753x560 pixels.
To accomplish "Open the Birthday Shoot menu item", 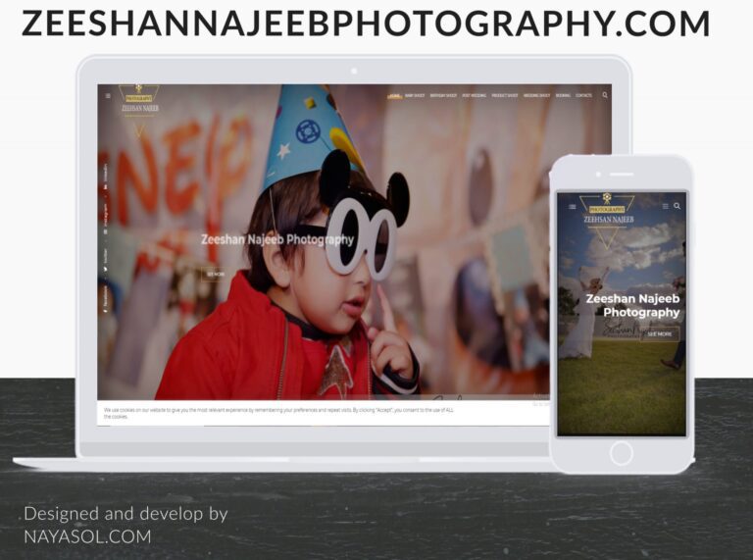I will [x=443, y=95].
